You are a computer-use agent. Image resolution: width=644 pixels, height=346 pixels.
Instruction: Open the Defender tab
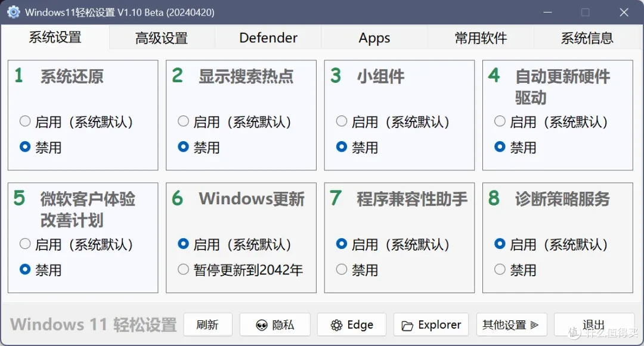268,38
